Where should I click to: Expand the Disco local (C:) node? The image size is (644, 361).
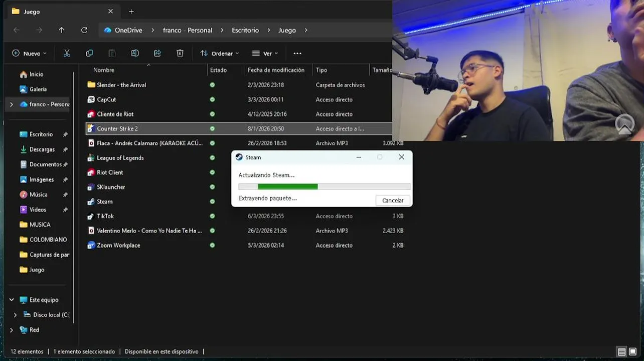click(x=15, y=315)
